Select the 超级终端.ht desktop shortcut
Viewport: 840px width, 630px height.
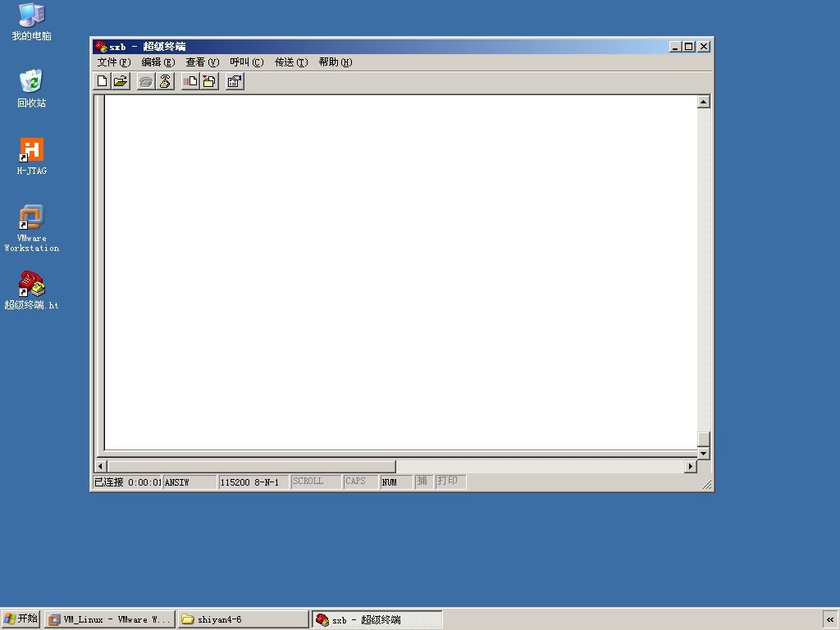(x=32, y=291)
